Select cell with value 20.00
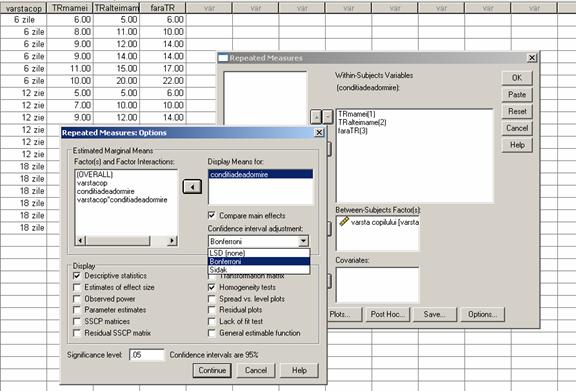 click(x=116, y=81)
